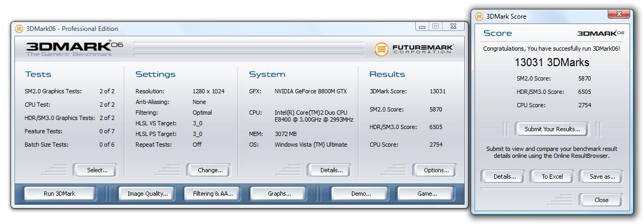644x224 pixels.
Task: Click the Congratulations message text
Action: click(x=551, y=49)
